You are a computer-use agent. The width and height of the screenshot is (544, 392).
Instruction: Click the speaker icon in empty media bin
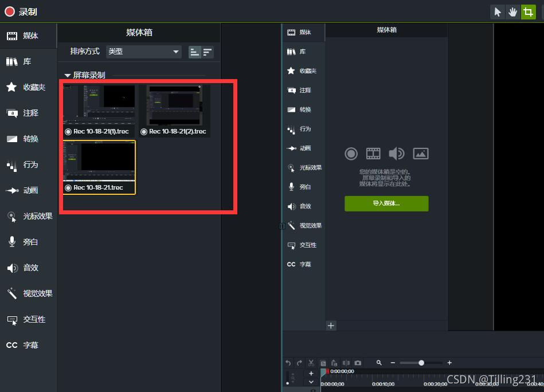[396, 154]
